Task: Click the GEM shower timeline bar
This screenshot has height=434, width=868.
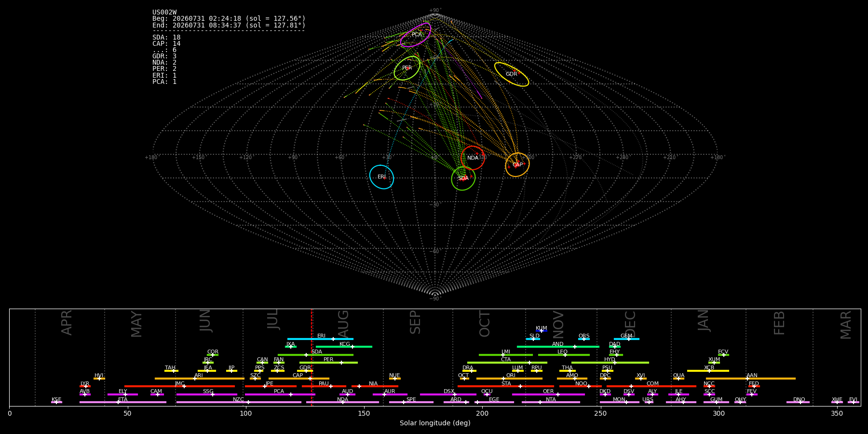Action: click(x=626, y=339)
